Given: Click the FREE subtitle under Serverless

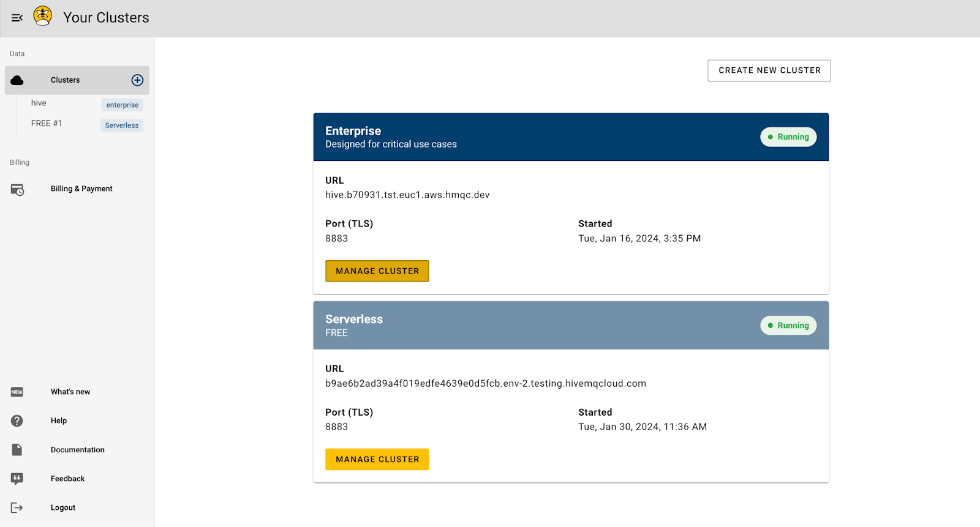Looking at the screenshot, I should 336,333.
